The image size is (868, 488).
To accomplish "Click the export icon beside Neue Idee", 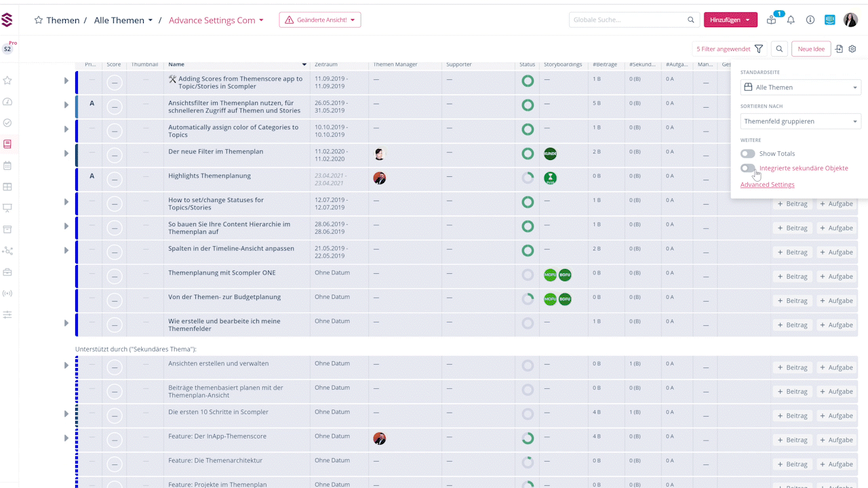I will tap(839, 49).
